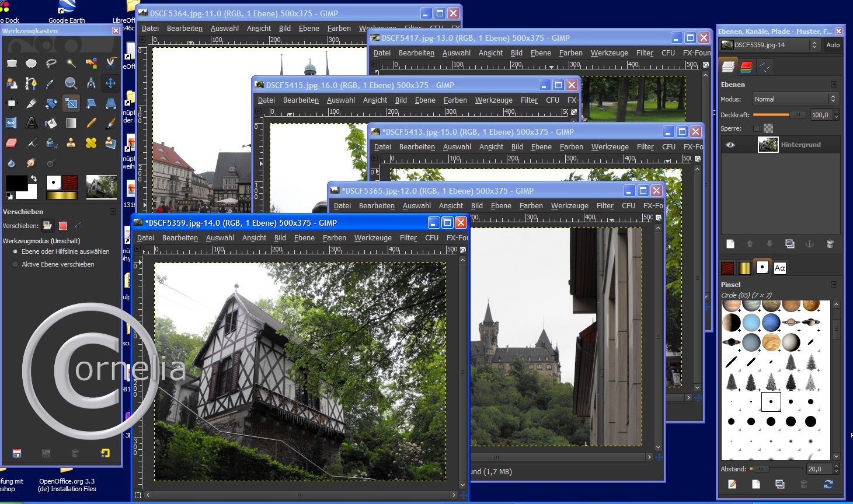Viewport: 853px width, 504px height.
Task: Refresh brushes with the reload icon
Action: point(828,484)
